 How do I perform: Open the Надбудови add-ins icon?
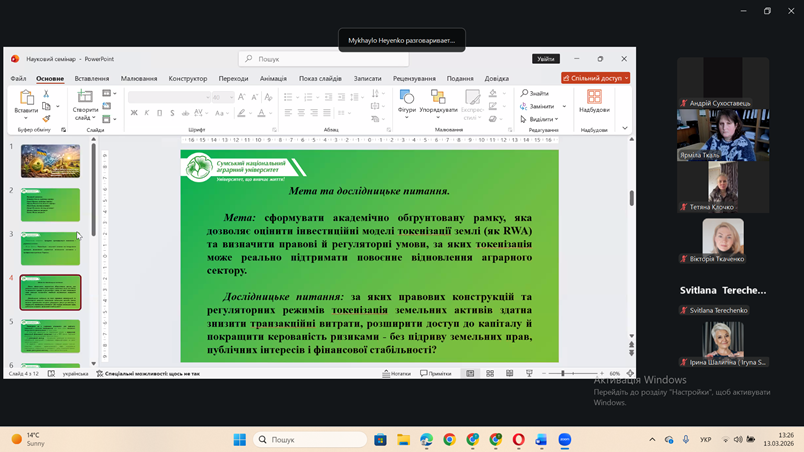(594, 98)
